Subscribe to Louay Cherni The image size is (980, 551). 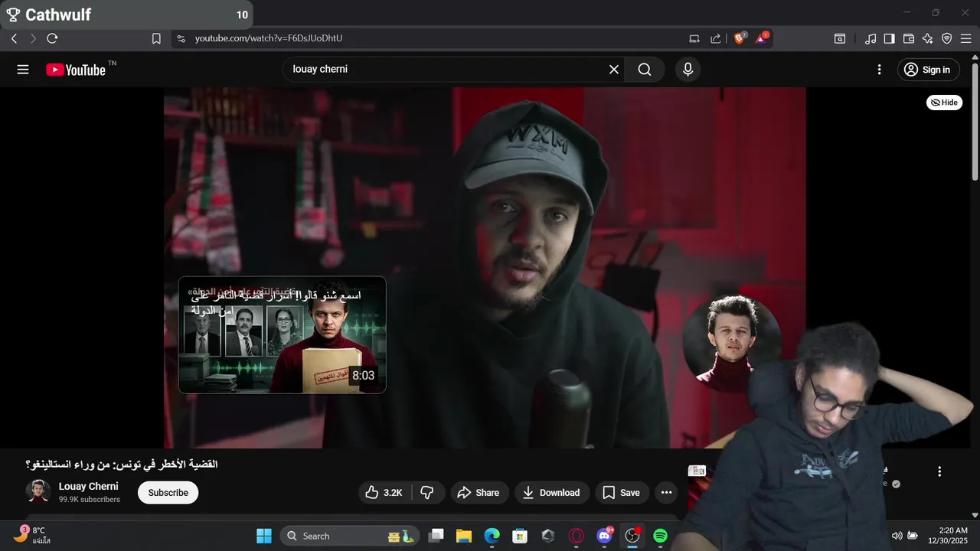[x=168, y=493]
